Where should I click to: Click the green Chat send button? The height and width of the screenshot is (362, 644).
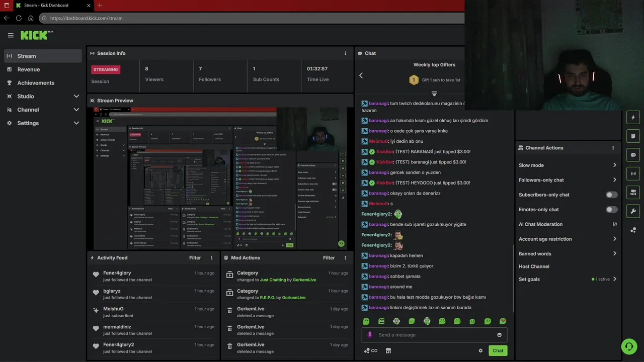(x=498, y=351)
